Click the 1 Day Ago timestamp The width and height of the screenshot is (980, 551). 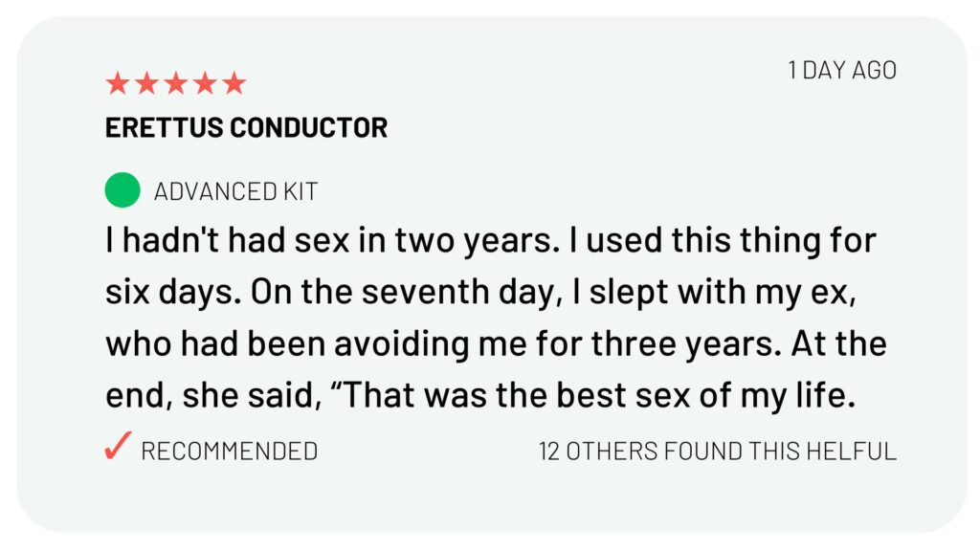coord(842,71)
